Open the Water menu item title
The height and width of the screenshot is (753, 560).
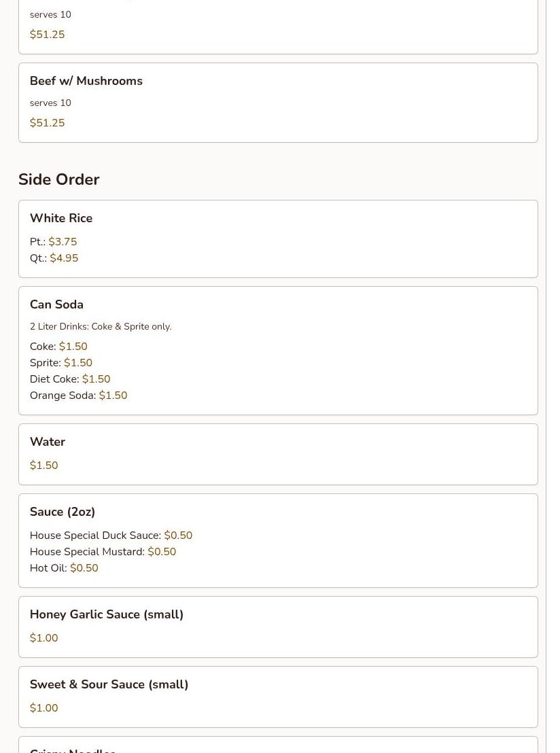[48, 442]
